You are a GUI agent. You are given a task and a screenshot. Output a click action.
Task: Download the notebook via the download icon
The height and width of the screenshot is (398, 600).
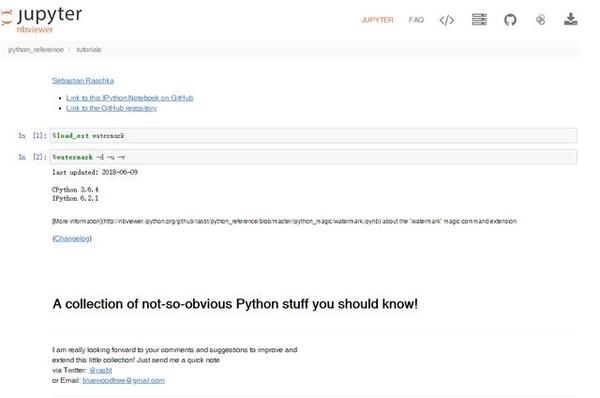coord(571,19)
